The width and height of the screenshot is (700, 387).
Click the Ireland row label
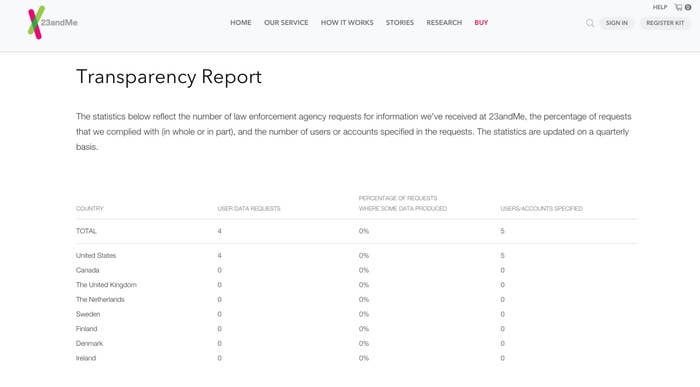86,358
